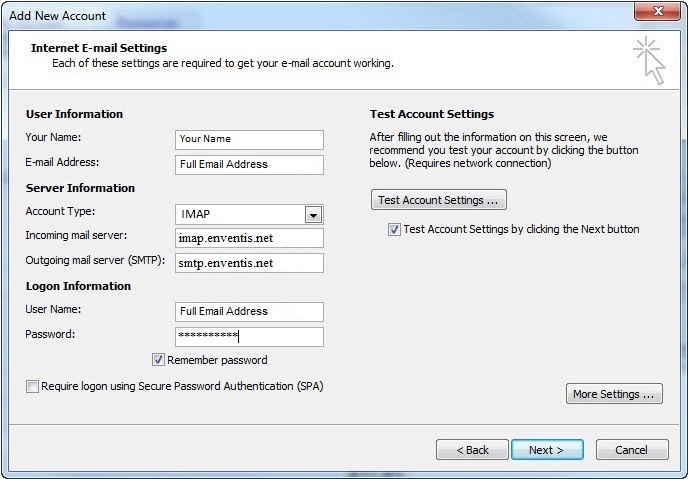Screen dimensions: 688x479
Task: Uncheck Test Account Settings by clicking Next
Action: click(394, 229)
